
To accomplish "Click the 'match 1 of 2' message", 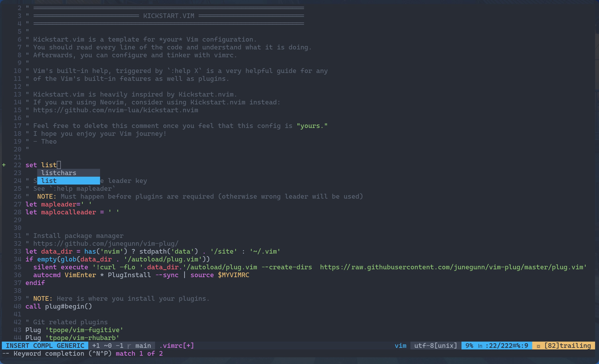I will pos(139,354).
